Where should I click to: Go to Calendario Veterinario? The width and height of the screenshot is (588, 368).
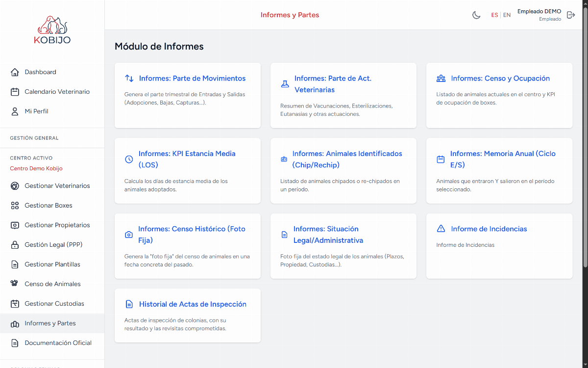coord(52,92)
